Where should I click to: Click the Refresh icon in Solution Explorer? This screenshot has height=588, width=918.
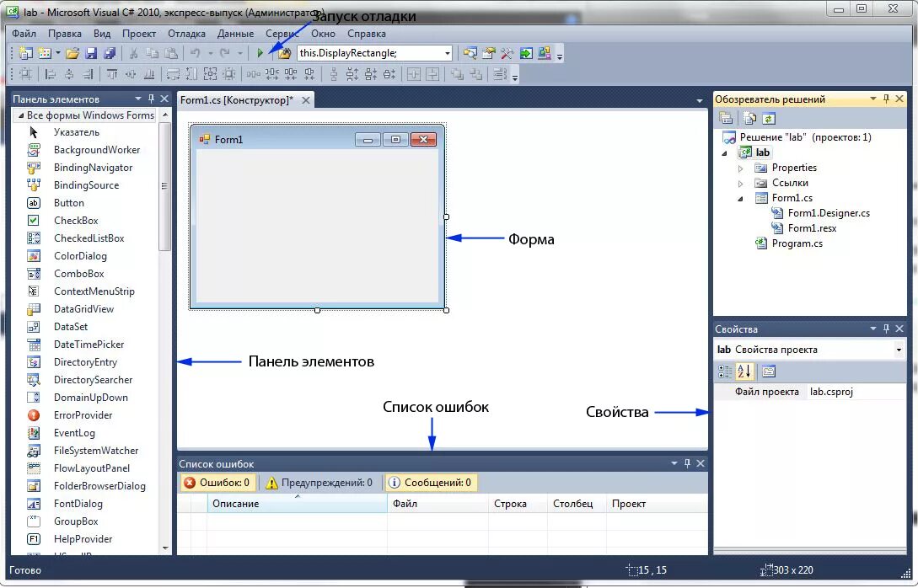769,118
